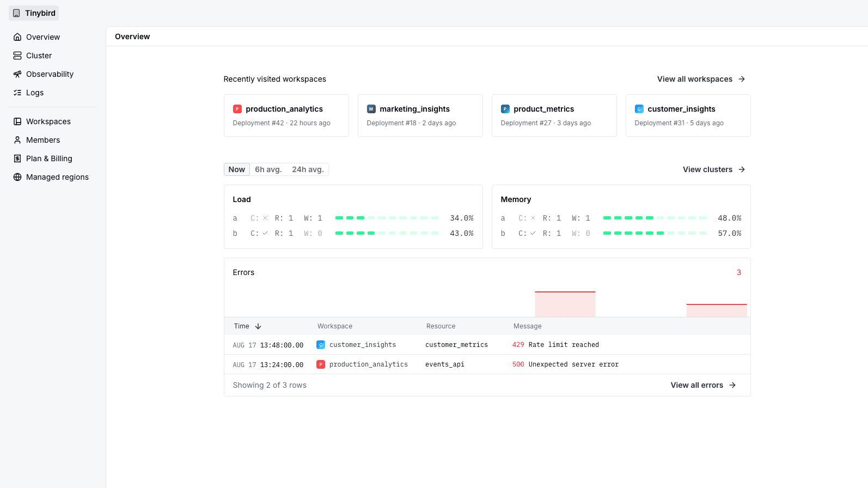Switch to the 6h avg. tab

coord(268,169)
